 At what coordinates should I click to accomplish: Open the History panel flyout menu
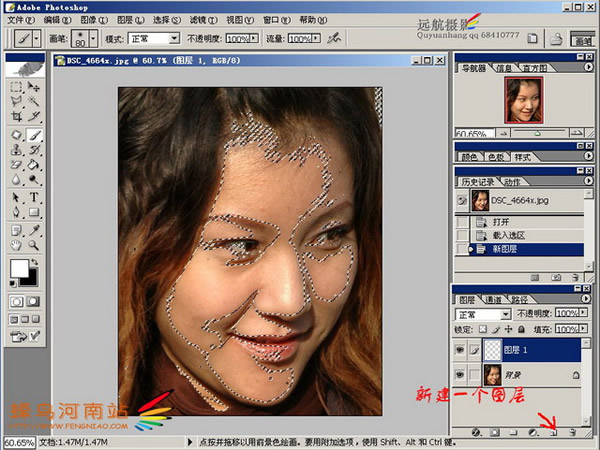pyautogui.click(x=589, y=180)
